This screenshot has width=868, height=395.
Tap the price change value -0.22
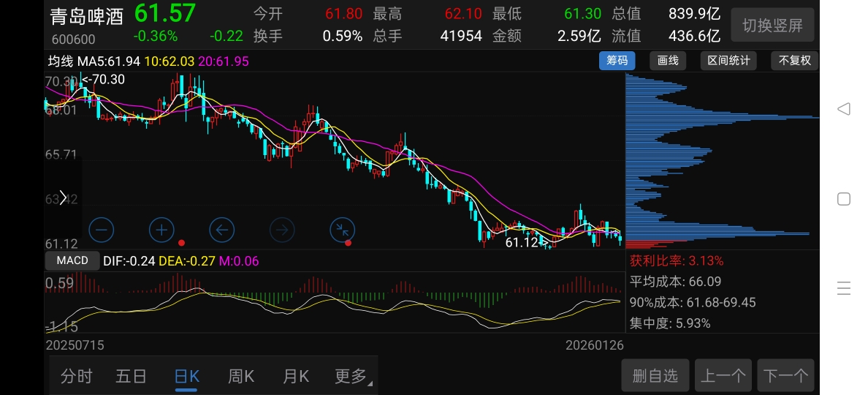pos(226,36)
